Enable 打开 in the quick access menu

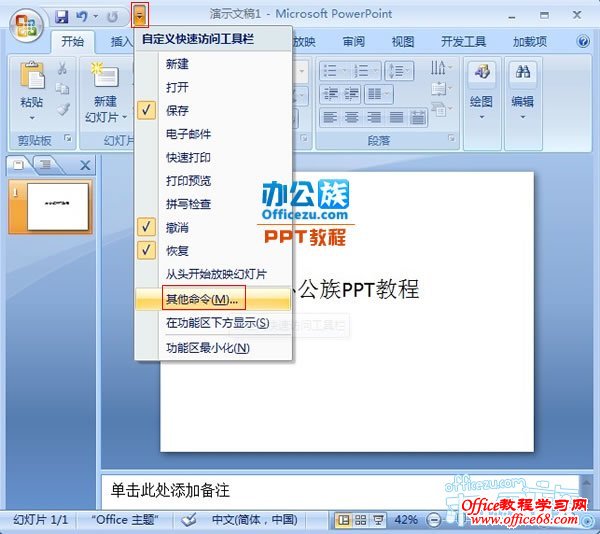click(x=214, y=87)
